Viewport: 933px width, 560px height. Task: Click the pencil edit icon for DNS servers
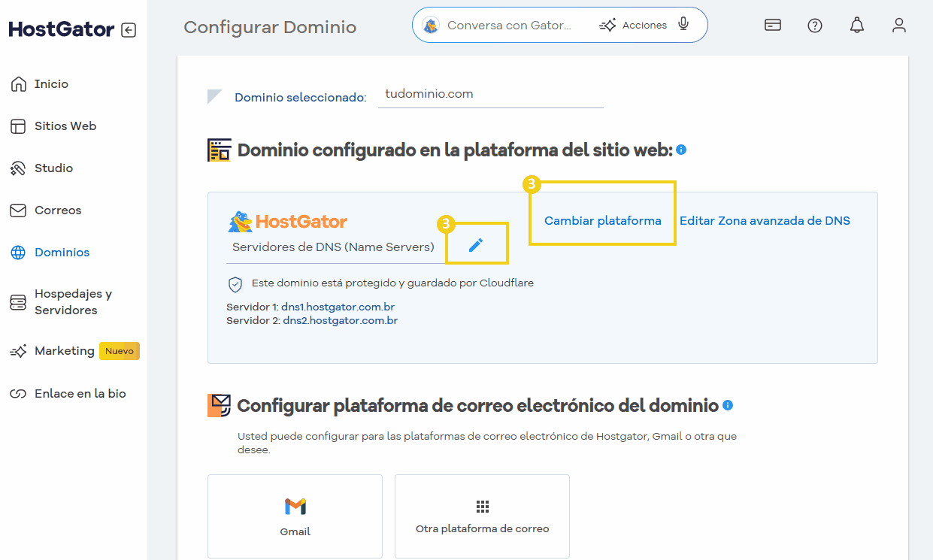(x=476, y=244)
